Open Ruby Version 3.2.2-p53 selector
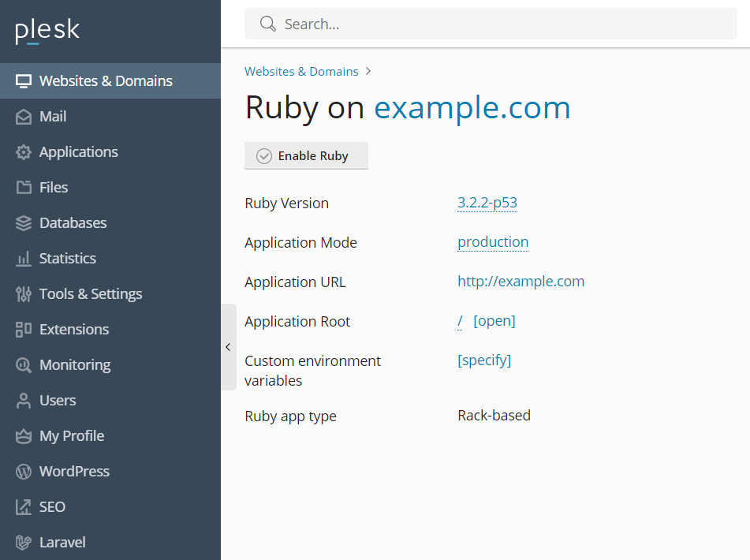This screenshot has width=750, height=560. pyautogui.click(x=487, y=203)
